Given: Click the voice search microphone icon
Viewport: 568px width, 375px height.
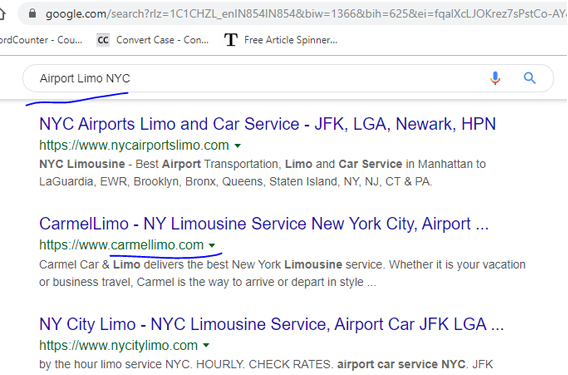Looking at the screenshot, I should click(x=495, y=78).
